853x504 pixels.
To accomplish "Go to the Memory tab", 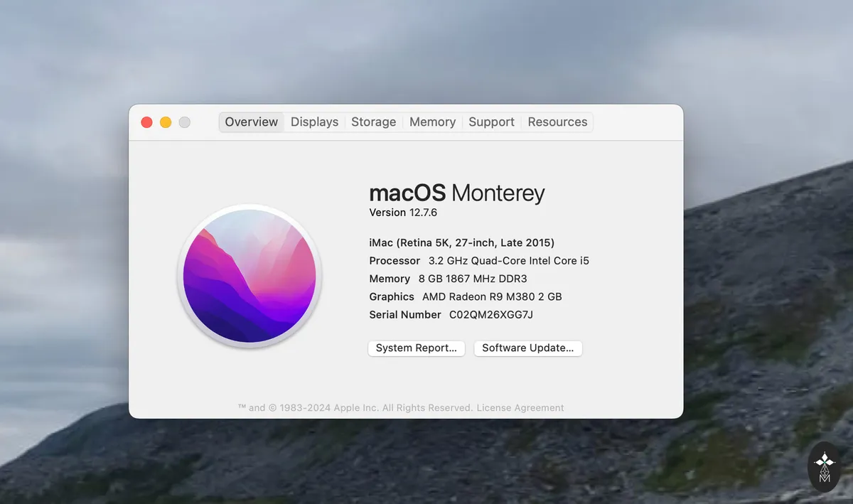I will tap(432, 122).
